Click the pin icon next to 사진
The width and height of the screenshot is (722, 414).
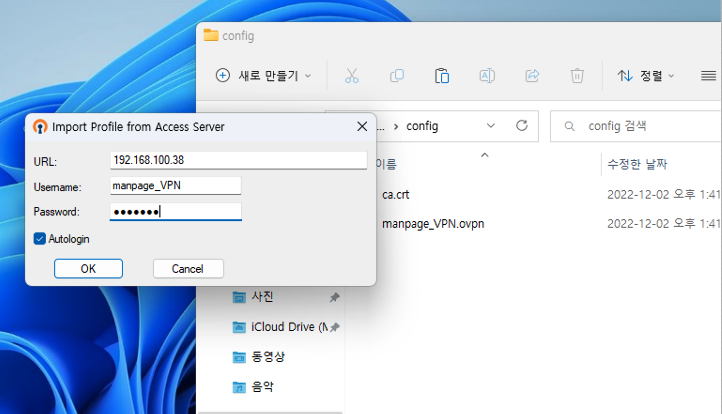pyautogui.click(x=335, y=297)
